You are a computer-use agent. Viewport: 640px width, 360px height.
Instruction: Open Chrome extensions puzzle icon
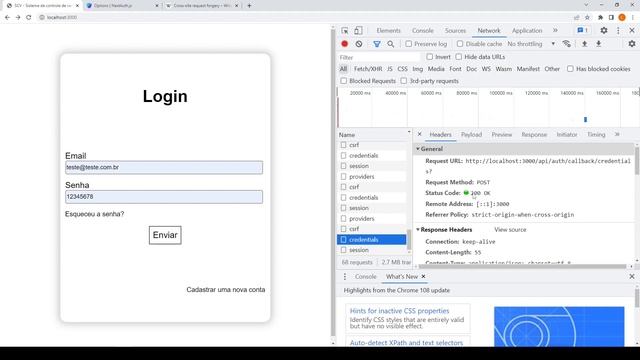[600, 18]
